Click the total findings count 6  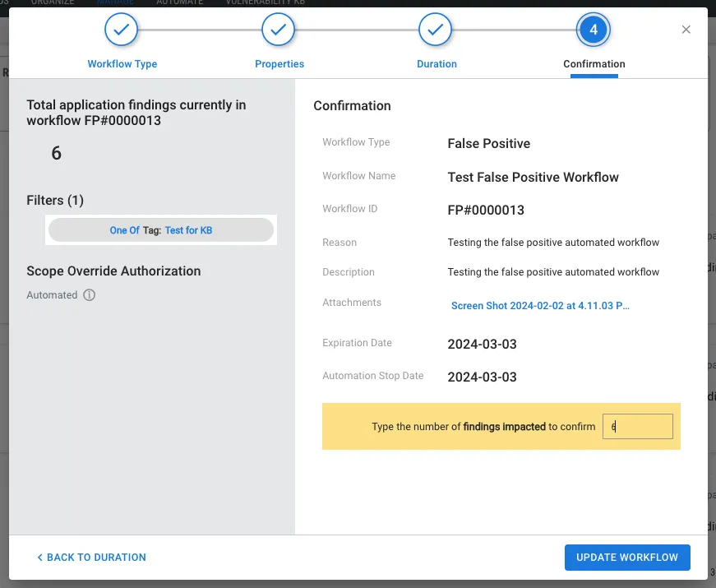56,153
